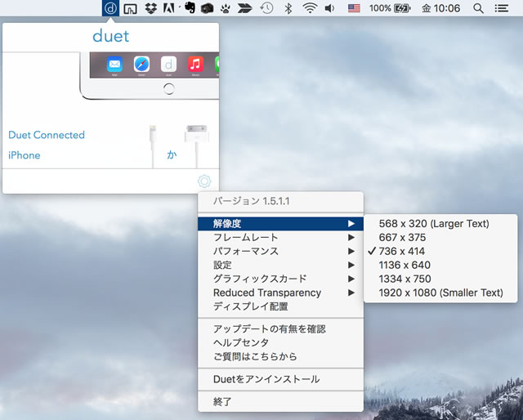Click the Duet app icon on iPad image

tap(169, 65)
